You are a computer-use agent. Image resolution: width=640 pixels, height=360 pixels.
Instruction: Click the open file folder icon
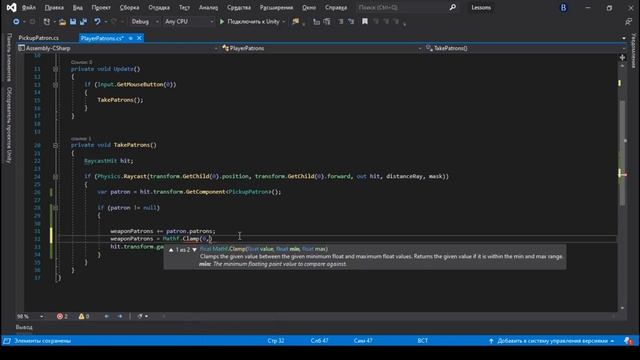[62, 22]
